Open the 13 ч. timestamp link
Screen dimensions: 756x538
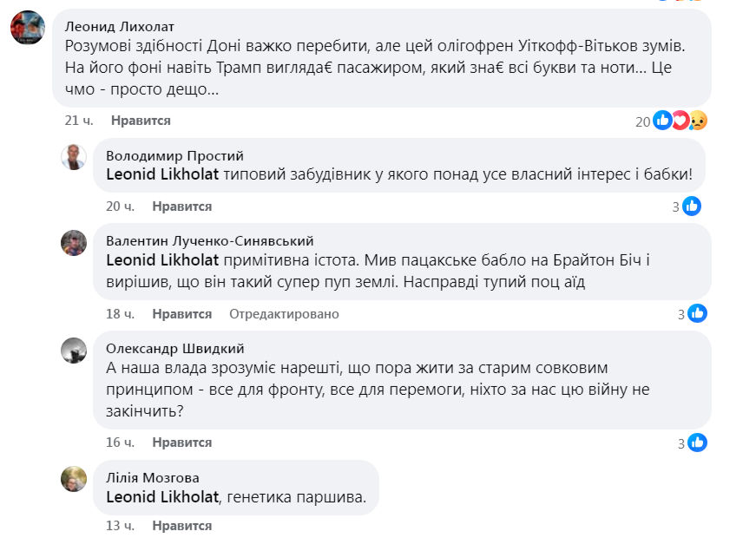coord(120,526)
